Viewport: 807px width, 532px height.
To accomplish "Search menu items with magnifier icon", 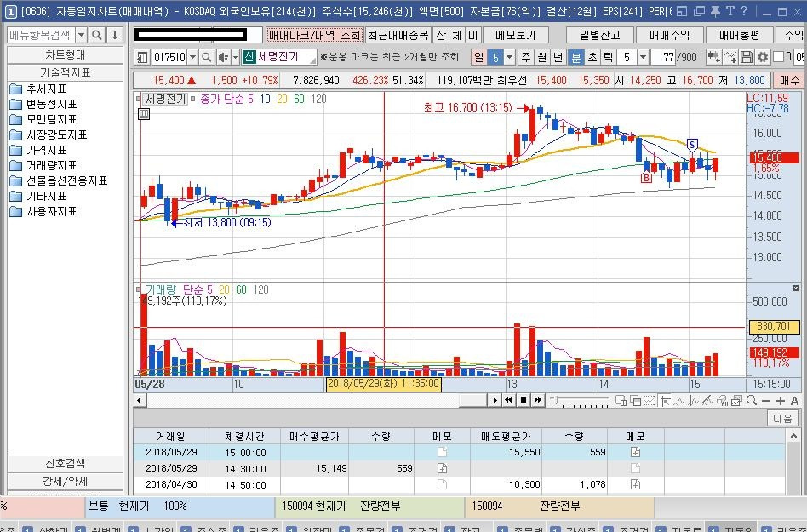I will point(97,35).
